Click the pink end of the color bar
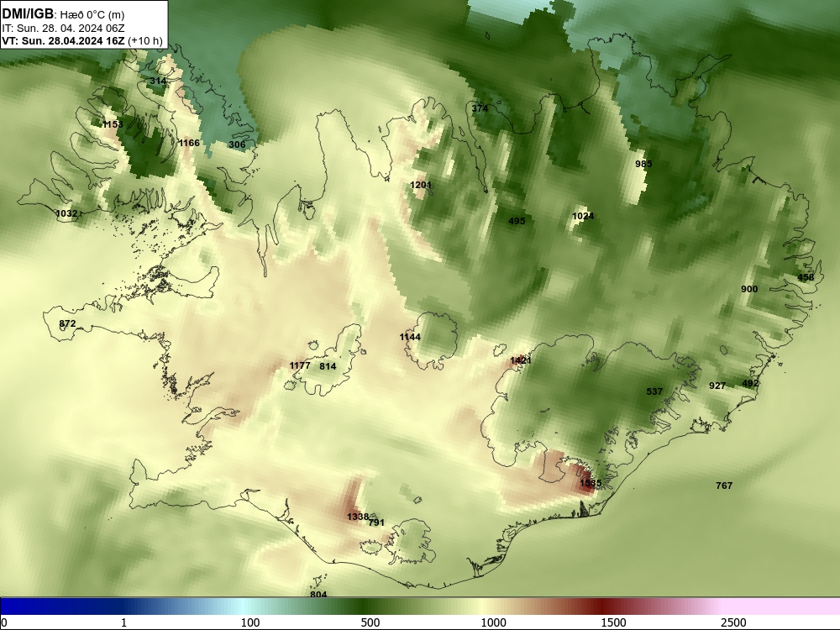 782,606
